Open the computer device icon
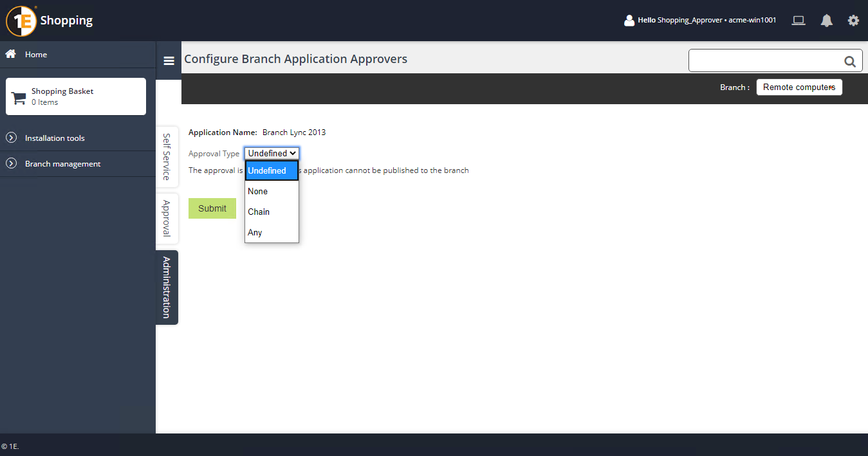 coord(799,21)
